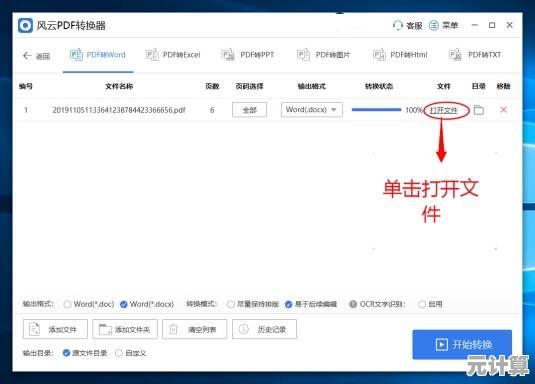
Task: Click the 输出格式 column header
Action: coord(312,86)
